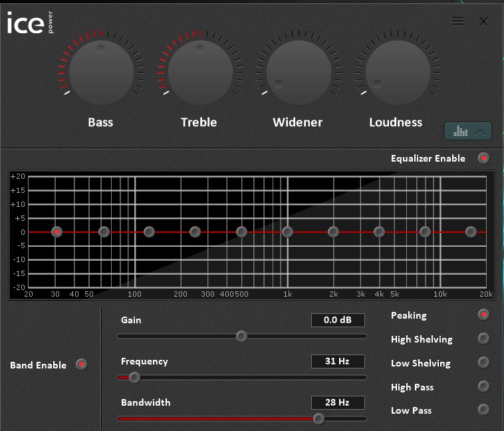Select the 2k band point
The image size is (504, 431).
[333, 232]
